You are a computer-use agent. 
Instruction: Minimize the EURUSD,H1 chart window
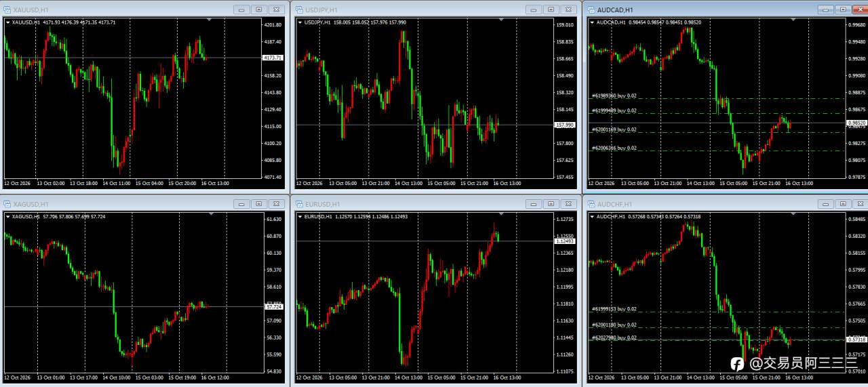pyautogui.click(x=534, y=204)
